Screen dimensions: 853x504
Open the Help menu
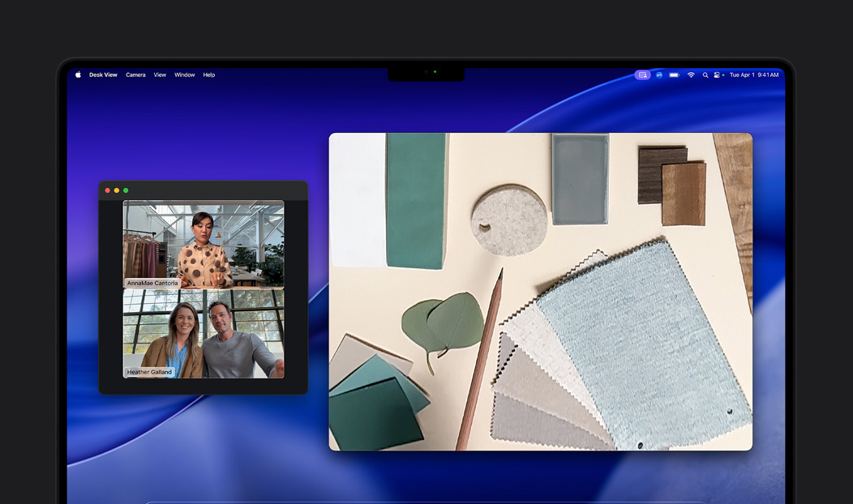(x=208, y=75)
